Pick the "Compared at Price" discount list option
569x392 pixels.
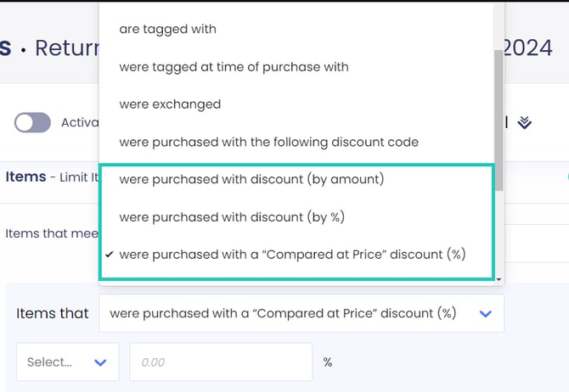[x=292, y=254]
